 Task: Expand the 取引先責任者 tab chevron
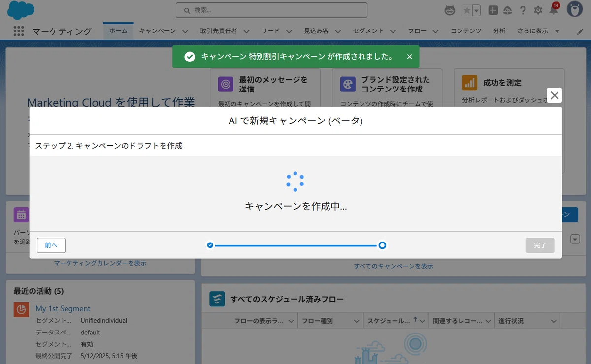[246, 31]
